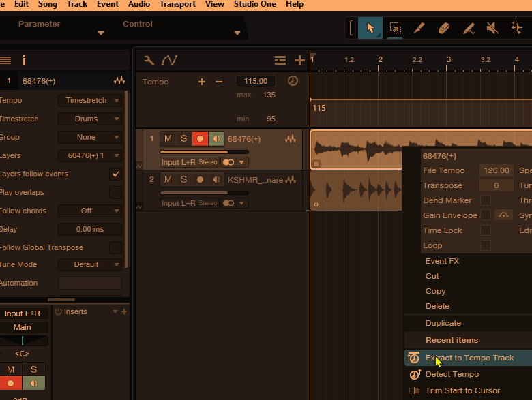Select the Arrow tool in toolbar
Image resolution: width=532 pixels, height=400 pixels.
tap(370, 28)
